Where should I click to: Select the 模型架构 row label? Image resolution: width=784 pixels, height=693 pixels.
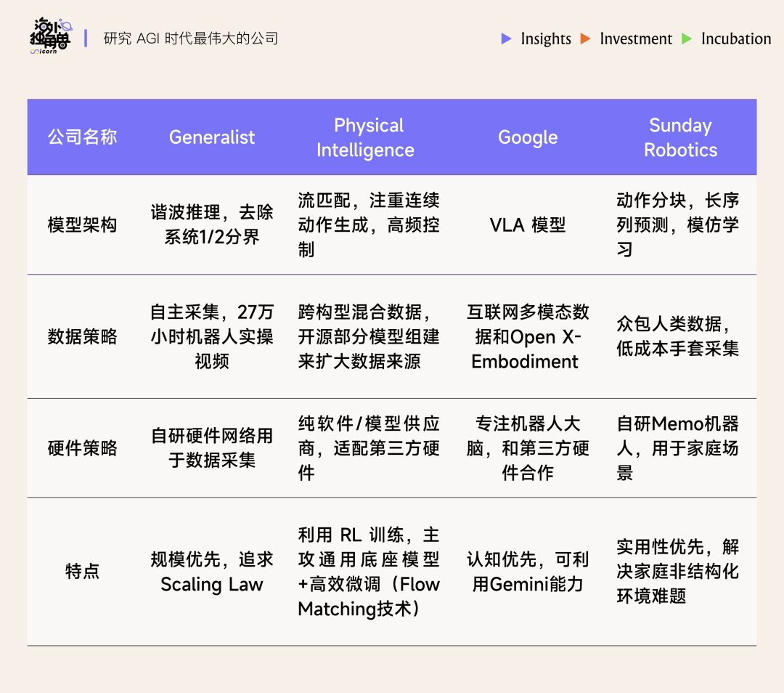(x=83, y=225)
